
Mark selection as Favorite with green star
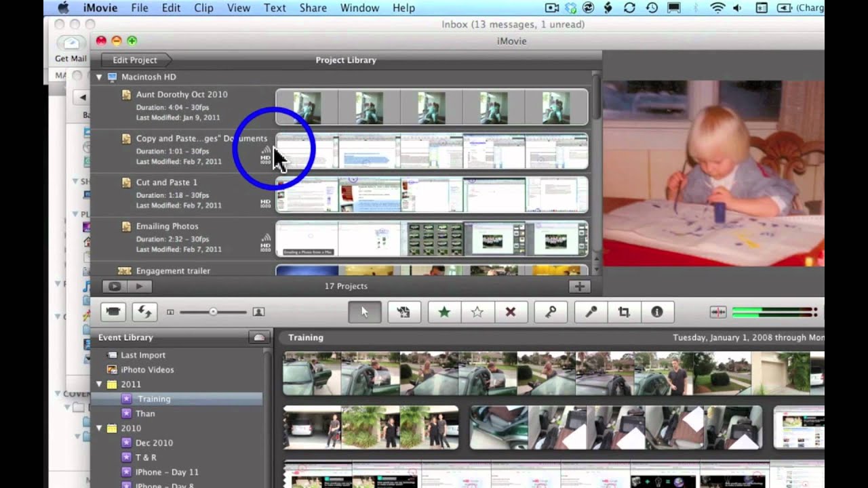pos(444,312)
